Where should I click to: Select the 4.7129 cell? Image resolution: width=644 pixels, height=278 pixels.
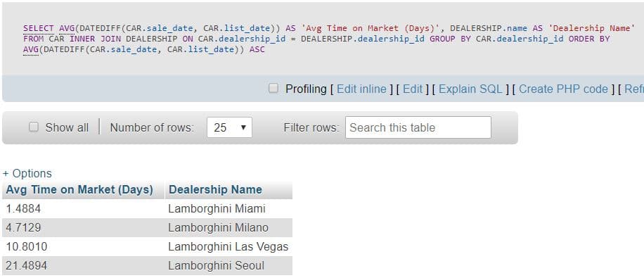click(84, 228)
